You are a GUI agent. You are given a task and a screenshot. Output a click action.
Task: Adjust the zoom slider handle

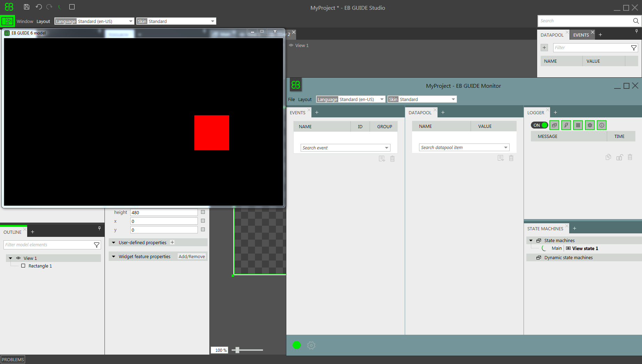(x=237, y=350)
